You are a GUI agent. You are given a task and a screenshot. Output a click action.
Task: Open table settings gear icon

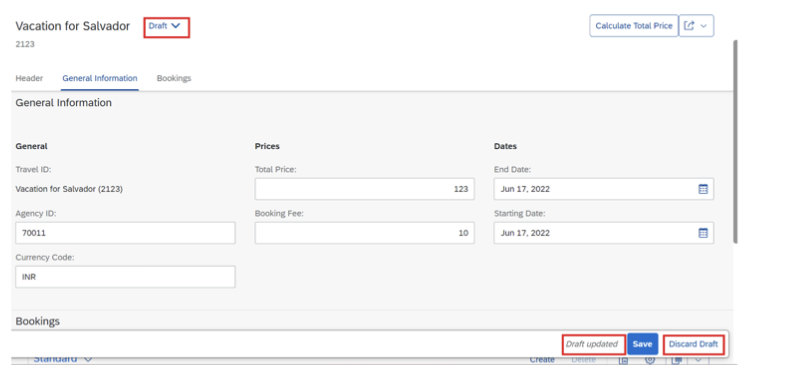coord(650,360)
